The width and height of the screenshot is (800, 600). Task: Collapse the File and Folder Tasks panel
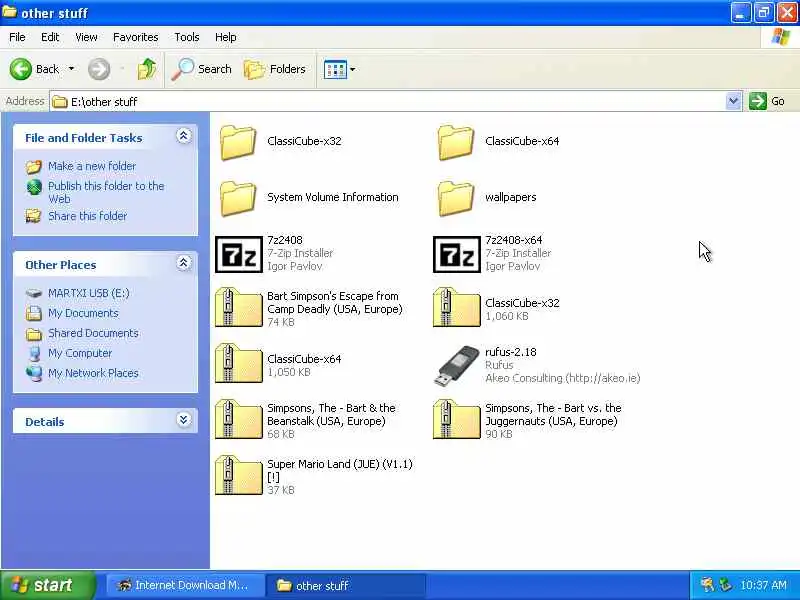point(184,136)
